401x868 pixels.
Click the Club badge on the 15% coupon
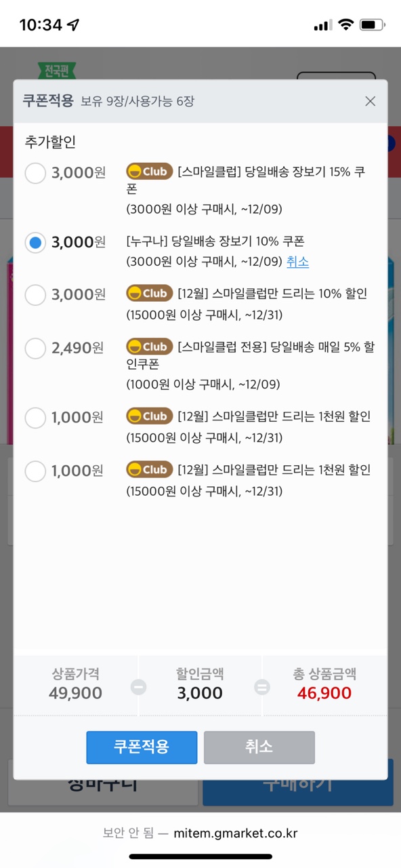[x=149, y=172]
